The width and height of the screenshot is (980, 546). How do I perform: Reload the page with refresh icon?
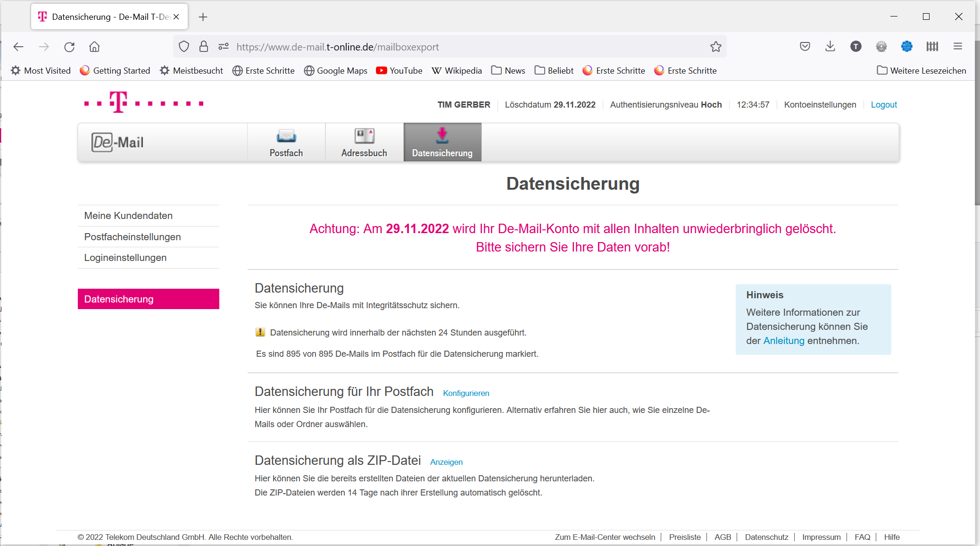[x=69, y=47]
